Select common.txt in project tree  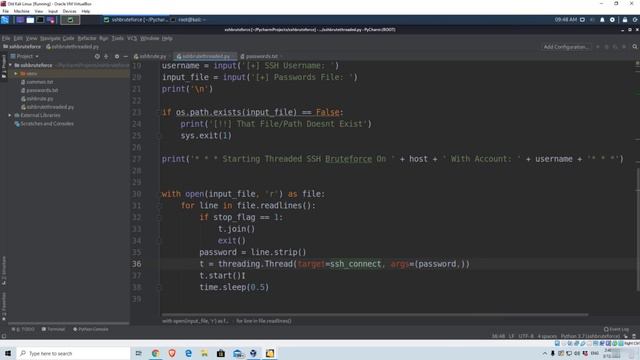point(39,82)
